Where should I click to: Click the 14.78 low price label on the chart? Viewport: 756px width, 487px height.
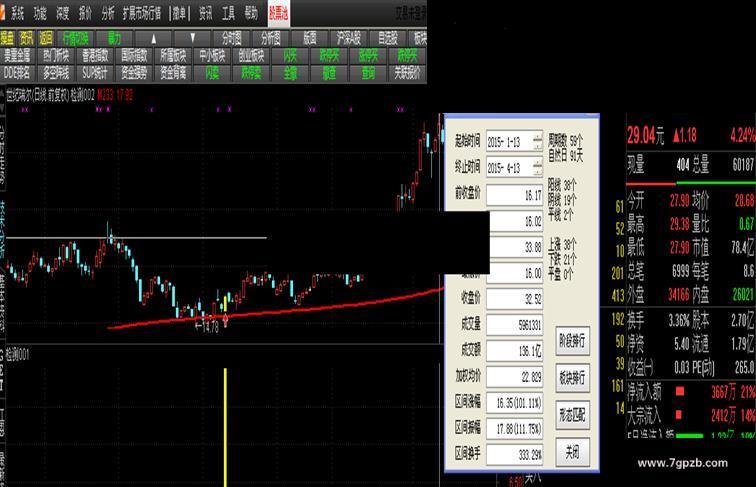tap(207, 326)
